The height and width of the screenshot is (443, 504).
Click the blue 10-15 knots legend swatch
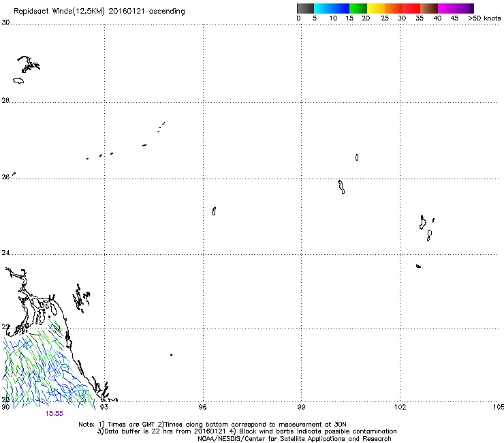coord(341,8)
